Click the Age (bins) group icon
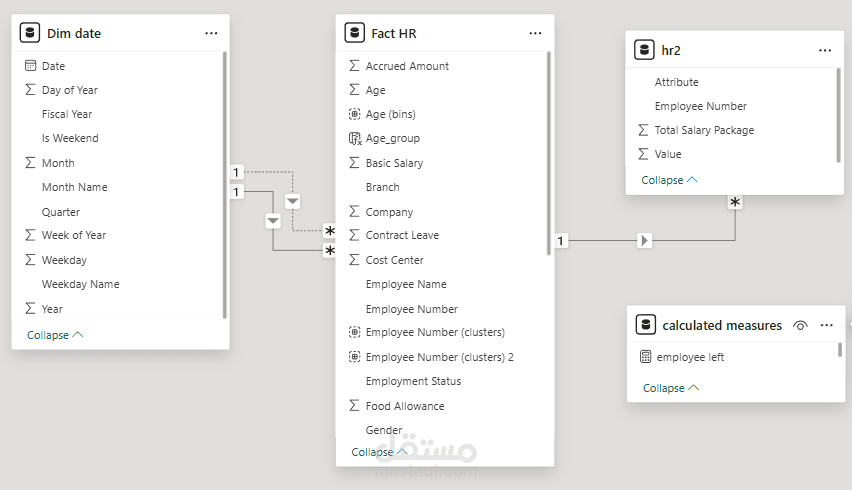Screen dimensions: 852x490 354,114
